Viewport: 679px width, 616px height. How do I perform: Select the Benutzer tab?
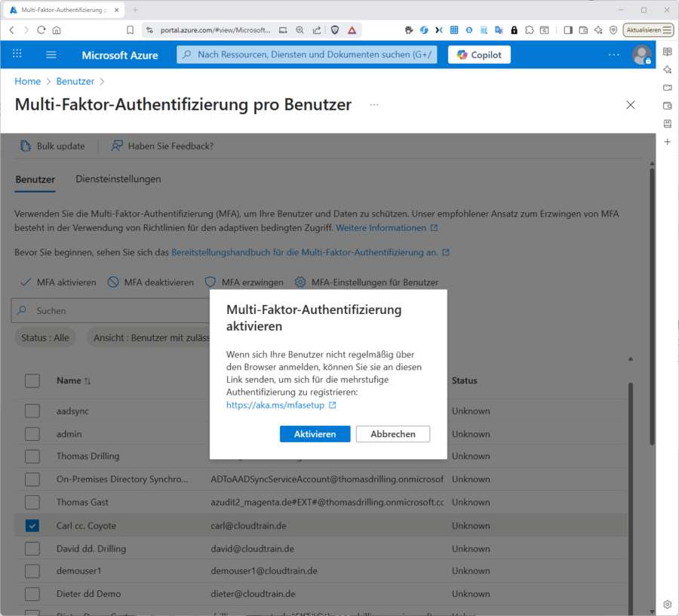click(x=35, y=180)
